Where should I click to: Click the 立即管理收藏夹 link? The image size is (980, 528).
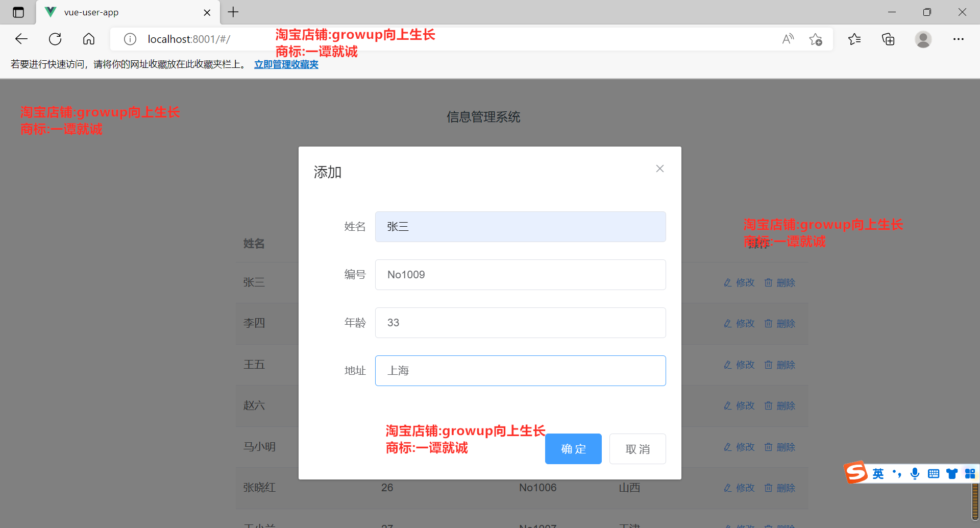coord(286,64)
